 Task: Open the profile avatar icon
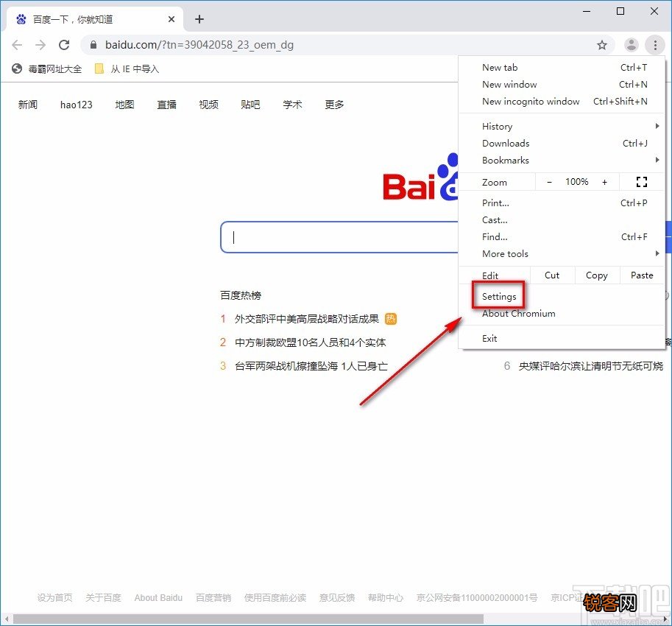[x=632, y=45]
